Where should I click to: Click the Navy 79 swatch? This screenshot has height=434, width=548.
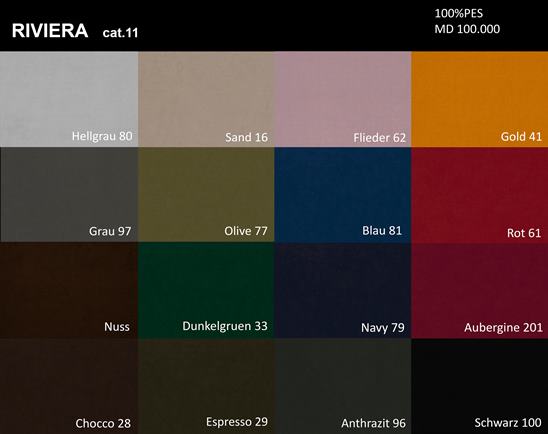pos(343,290)
